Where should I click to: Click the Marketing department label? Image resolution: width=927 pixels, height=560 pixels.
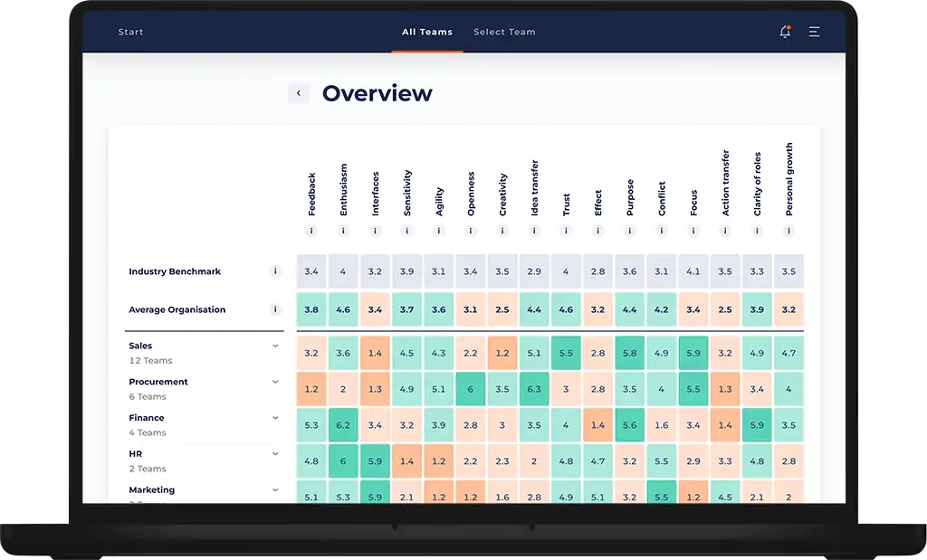point(152,490)
